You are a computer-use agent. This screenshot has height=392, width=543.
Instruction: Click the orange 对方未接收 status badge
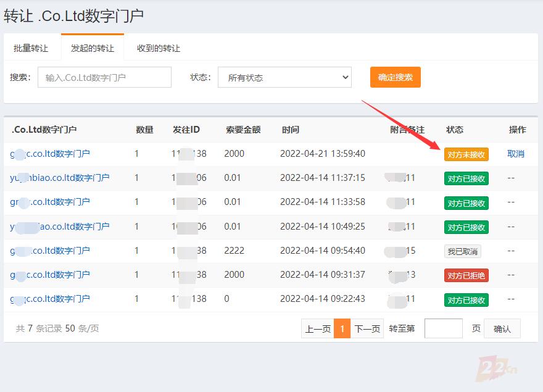(x=466, y=154)
